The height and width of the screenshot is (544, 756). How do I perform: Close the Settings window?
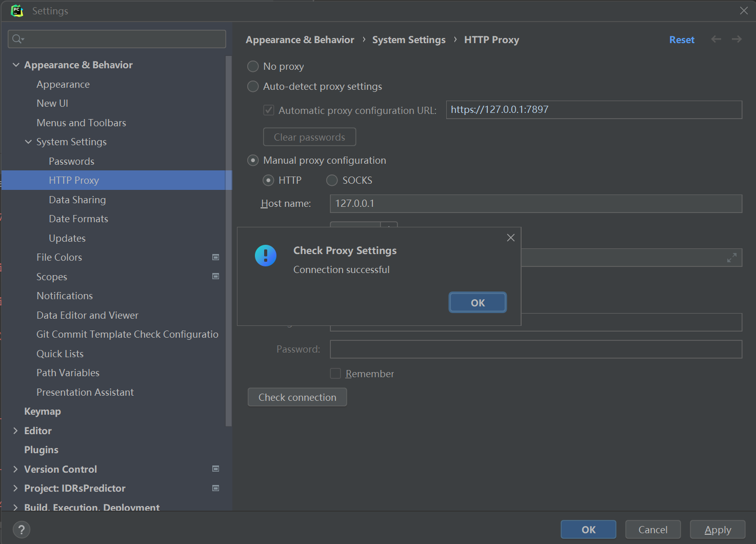[744, 11]
